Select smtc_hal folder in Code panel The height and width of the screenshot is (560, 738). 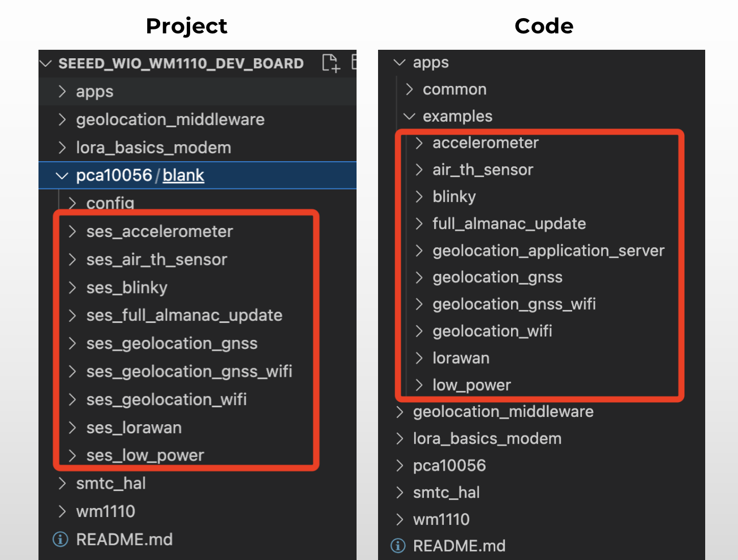(x=446, y=493)
